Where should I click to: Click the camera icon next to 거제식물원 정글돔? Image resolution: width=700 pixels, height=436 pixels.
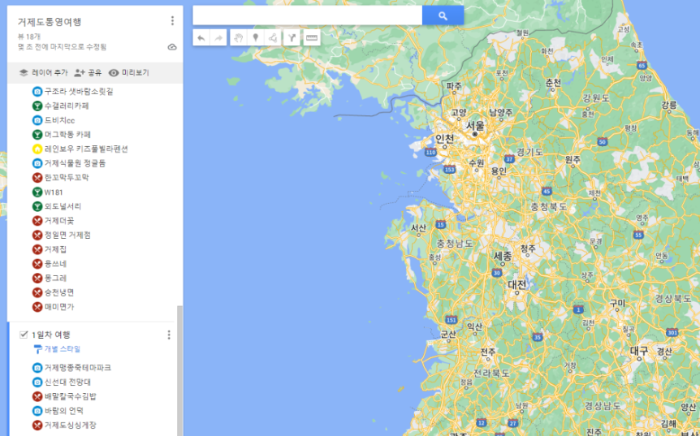pyautogui.click(x=38, y=163)
